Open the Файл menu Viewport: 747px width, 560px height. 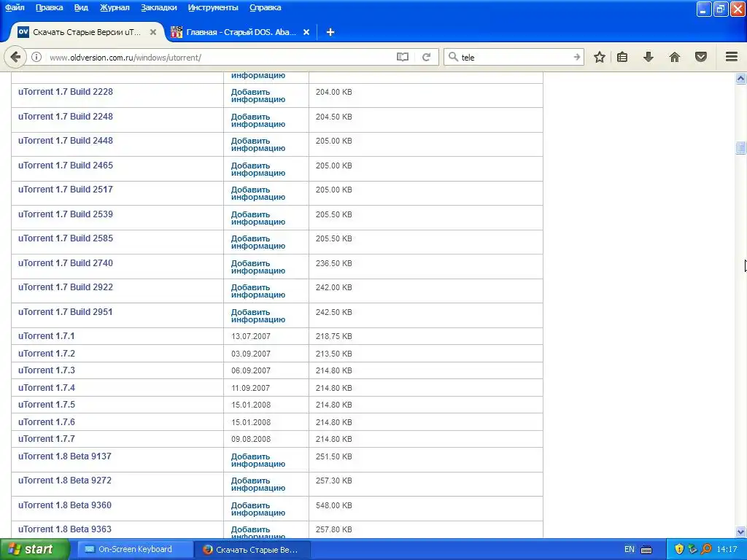15,7
